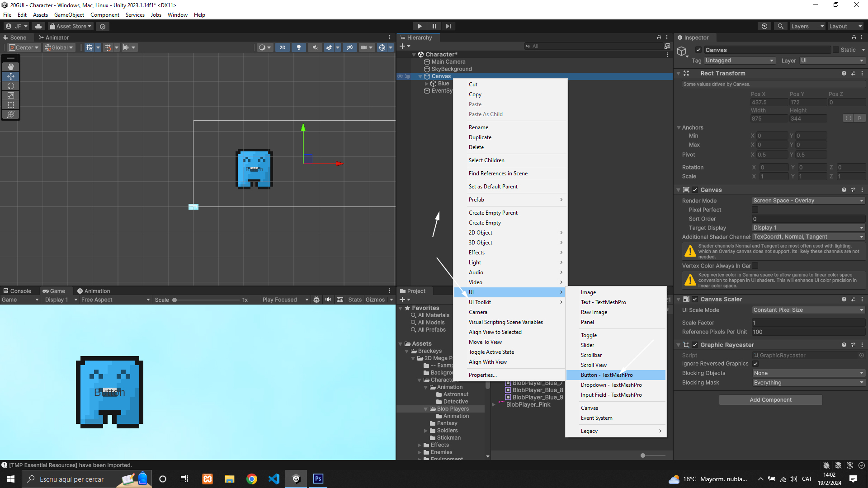Toggle 2D view mode in Scene
The height and width of the screenshot is (488, 868).
[283, 47]
